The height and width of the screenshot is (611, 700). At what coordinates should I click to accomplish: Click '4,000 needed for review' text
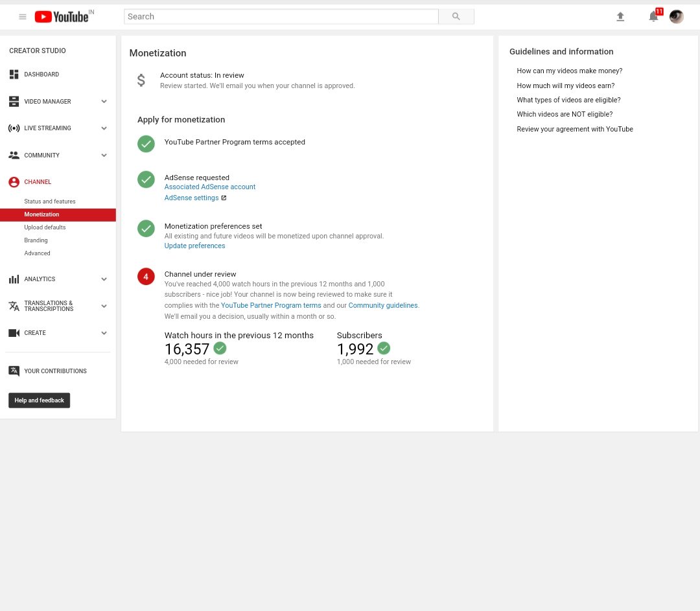tap(201, 362)
